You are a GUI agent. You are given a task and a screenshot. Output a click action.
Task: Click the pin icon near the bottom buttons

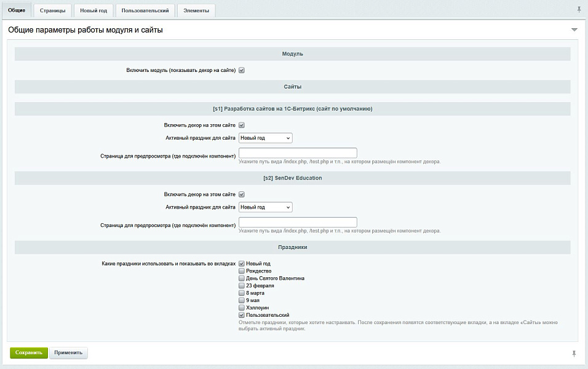(574, 353)
